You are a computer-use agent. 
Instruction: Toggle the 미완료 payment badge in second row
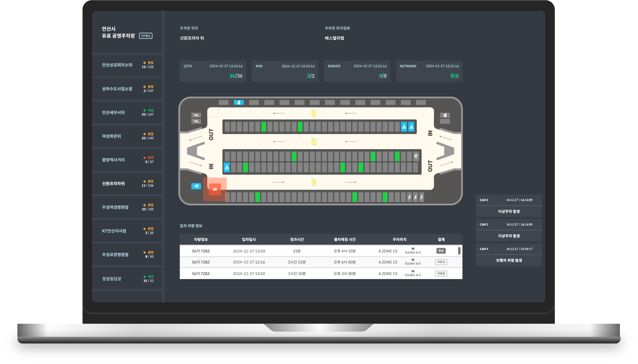coord(441,262)
